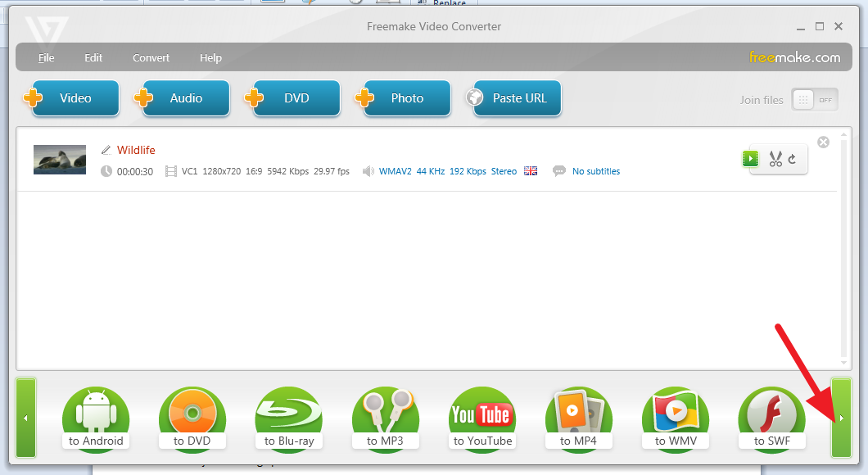Click the pencil icon to rename Wildlife
868x475 pixels.
click(x=106, y=150)
